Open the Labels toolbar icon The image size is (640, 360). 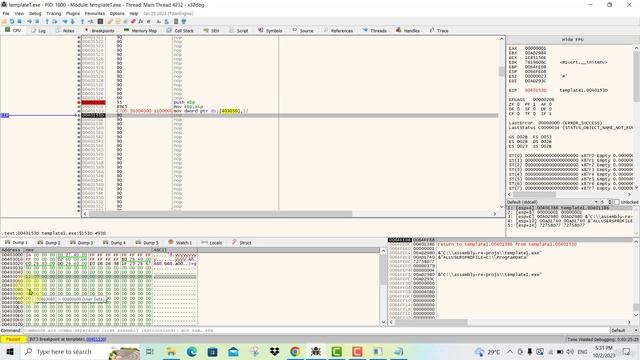(x=125, y=21)
